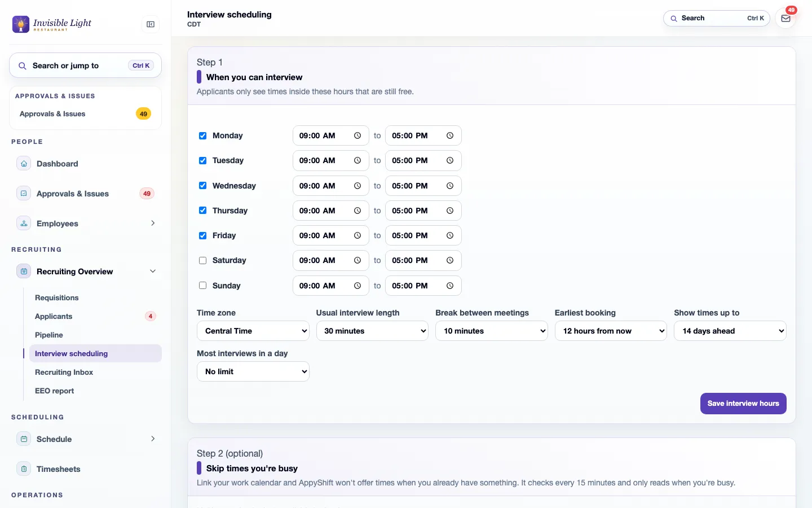Click the Invisible Light restaurant logo
The width and height of the screenshot is (812, 508).
52,24
